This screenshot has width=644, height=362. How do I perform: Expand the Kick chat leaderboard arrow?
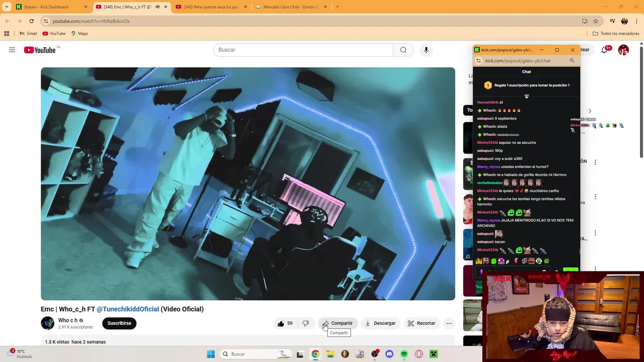point(526,96)
